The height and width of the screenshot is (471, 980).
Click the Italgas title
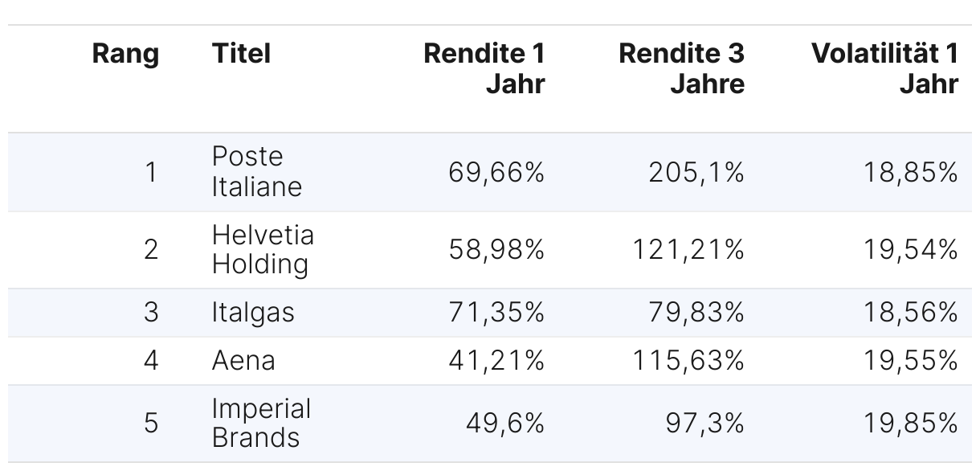pyautogui.click(x=253, y=313)
